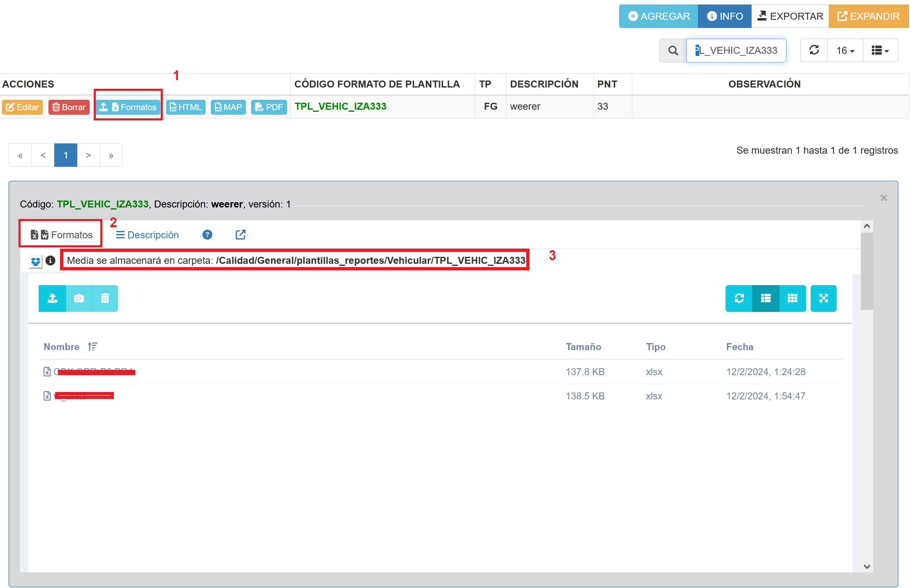Image resolution: width=911 pixels, height=588 pixels.
Task: Click the panel's vertical scrollbar down arrow
Action: coord(867,566)
